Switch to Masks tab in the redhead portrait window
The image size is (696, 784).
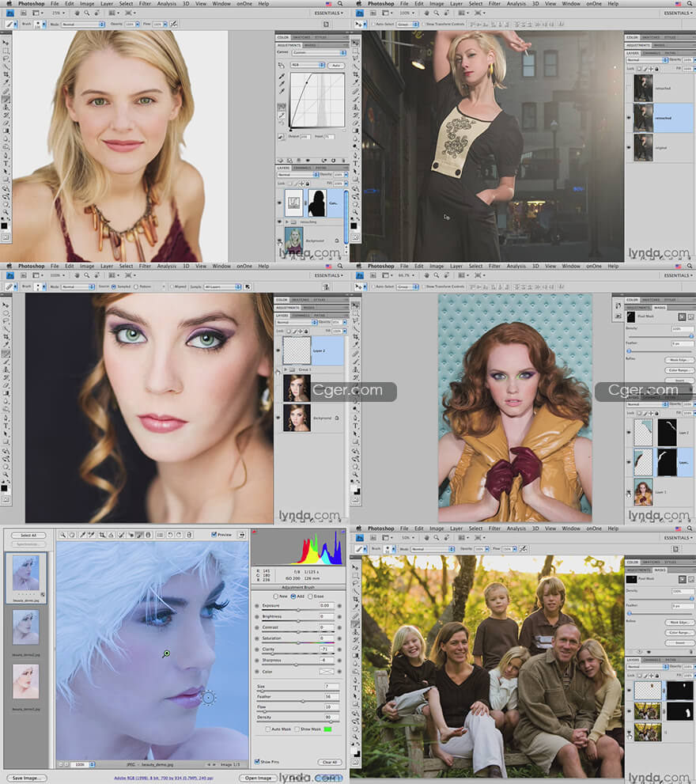coord(660,308)
